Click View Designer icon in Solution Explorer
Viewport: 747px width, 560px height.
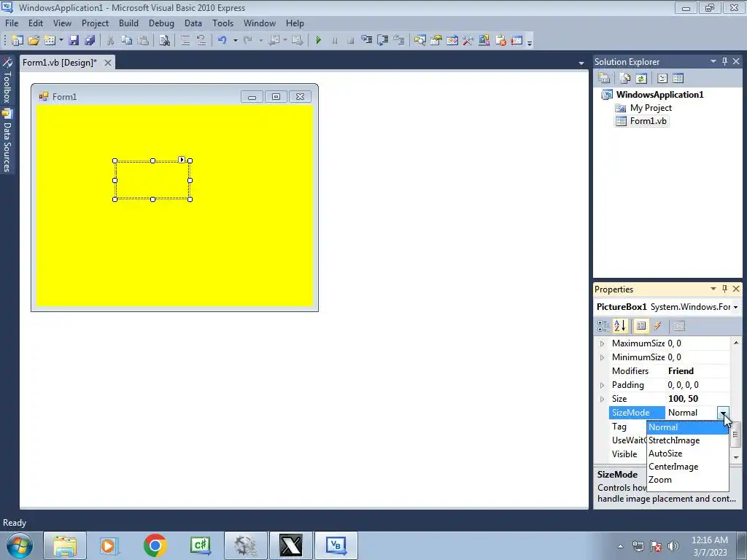click(x=678, y=78)
